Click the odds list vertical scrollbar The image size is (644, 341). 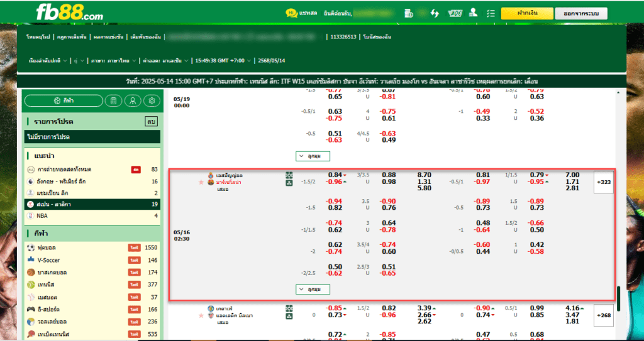pos(619,299)
